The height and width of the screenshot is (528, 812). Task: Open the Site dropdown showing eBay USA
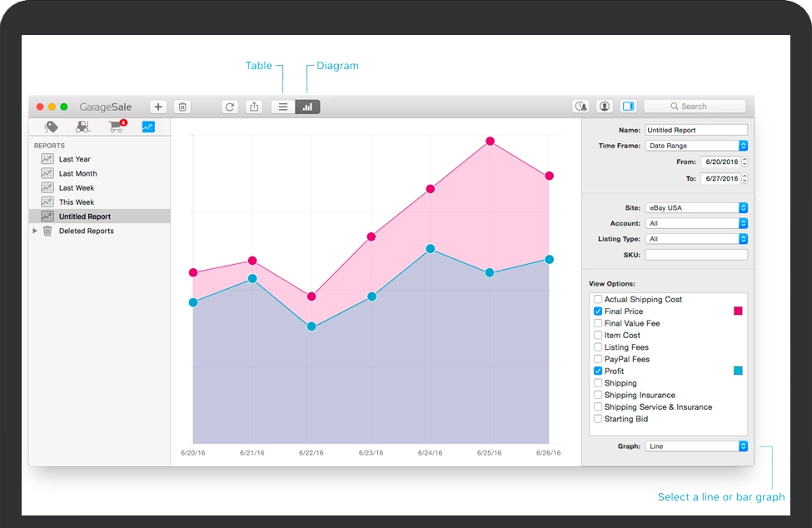(696, 207)
